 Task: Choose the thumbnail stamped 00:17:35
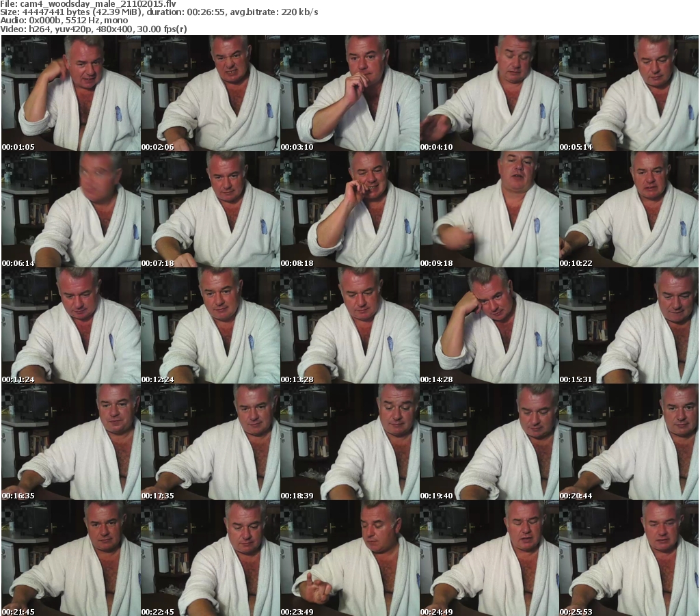click(x=211, y=442)
